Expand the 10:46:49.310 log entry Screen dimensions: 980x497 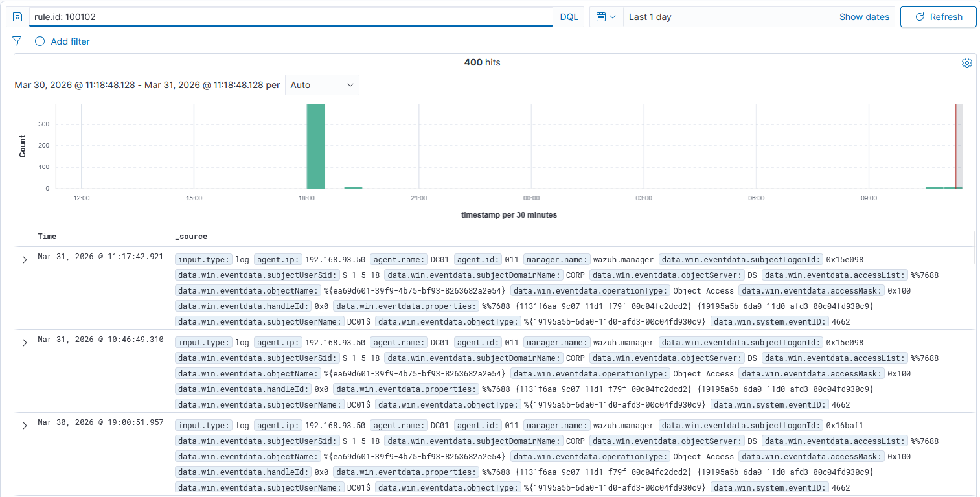(x=25, y=343)
